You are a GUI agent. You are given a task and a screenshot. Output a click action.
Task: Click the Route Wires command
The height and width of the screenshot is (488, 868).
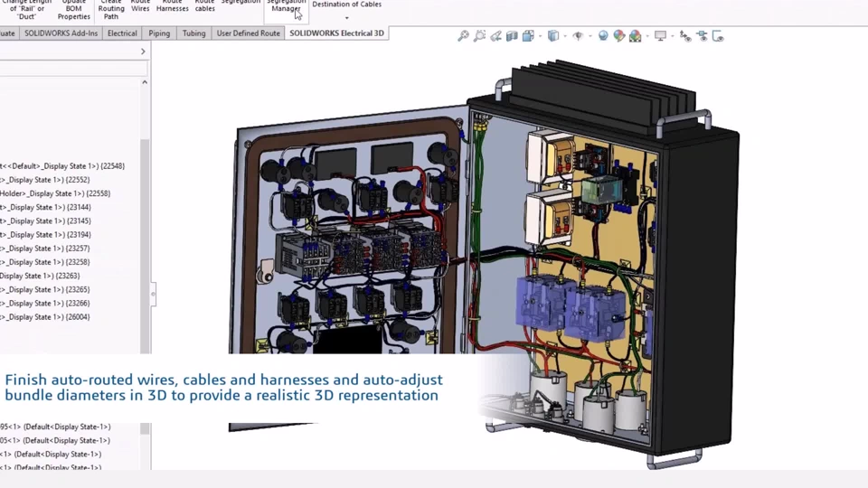point(141,6)
